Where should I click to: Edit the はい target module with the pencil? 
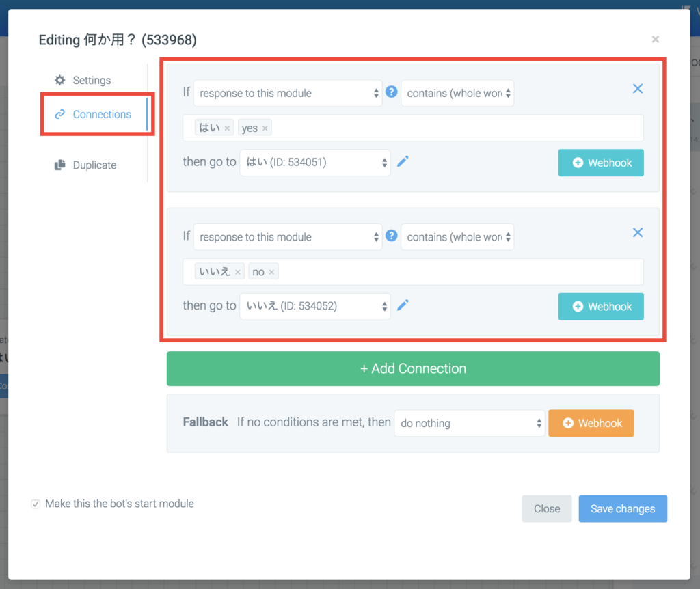tap(403, 161)
